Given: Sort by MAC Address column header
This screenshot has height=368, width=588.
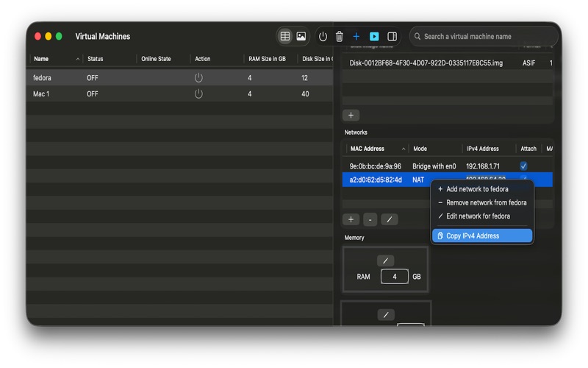Looking at the screenshot, I should (376, 149).
